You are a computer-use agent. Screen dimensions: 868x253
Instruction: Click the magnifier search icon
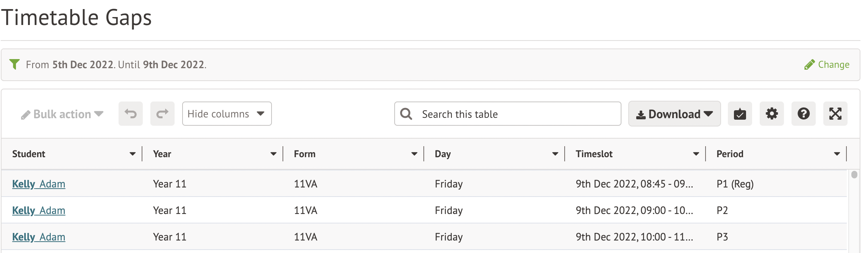coord(406,114)
